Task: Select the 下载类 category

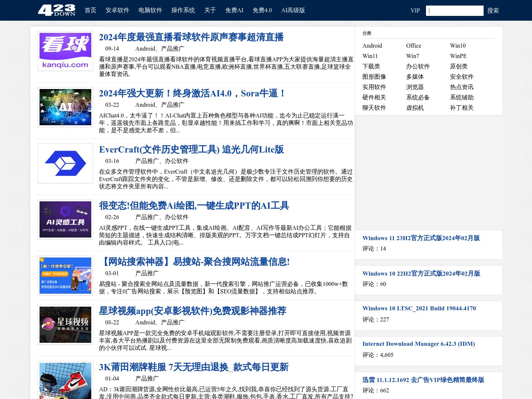Action: 371,66
